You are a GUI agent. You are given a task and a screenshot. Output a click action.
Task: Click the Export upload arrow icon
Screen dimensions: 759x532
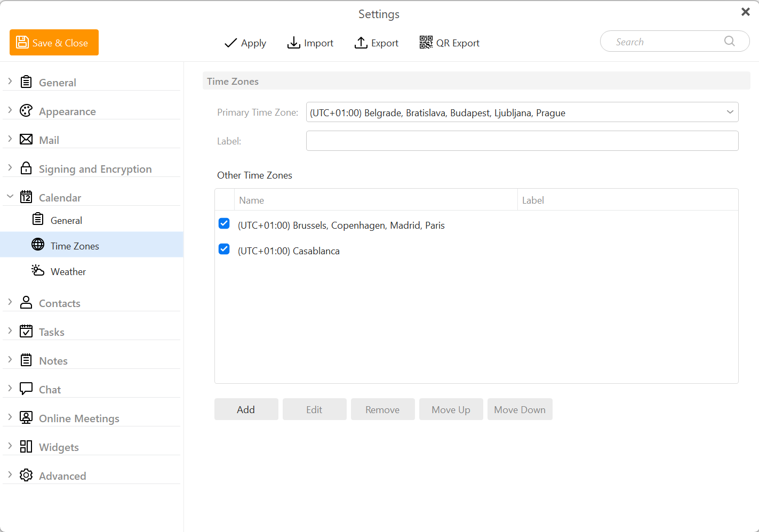pyautogui.click(x=361, y=43)
